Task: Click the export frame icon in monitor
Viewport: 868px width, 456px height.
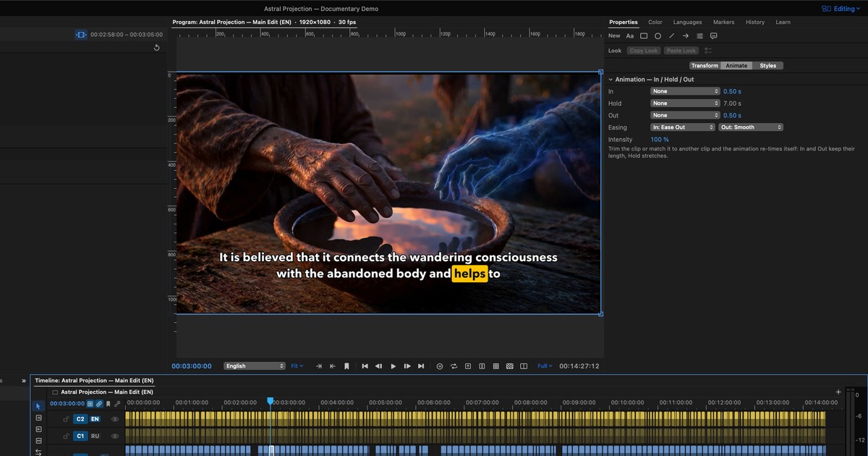Action: 468,366
